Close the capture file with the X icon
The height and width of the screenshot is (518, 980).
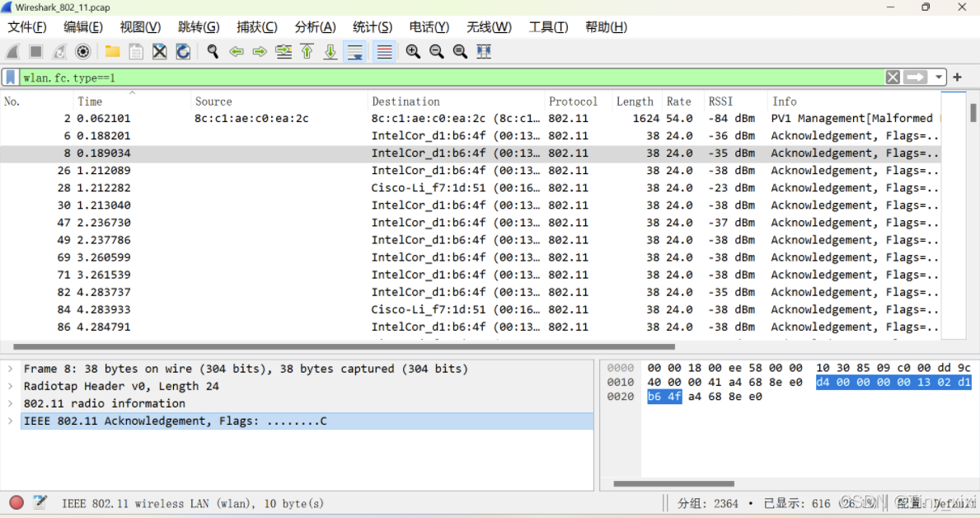click(159, 51)
